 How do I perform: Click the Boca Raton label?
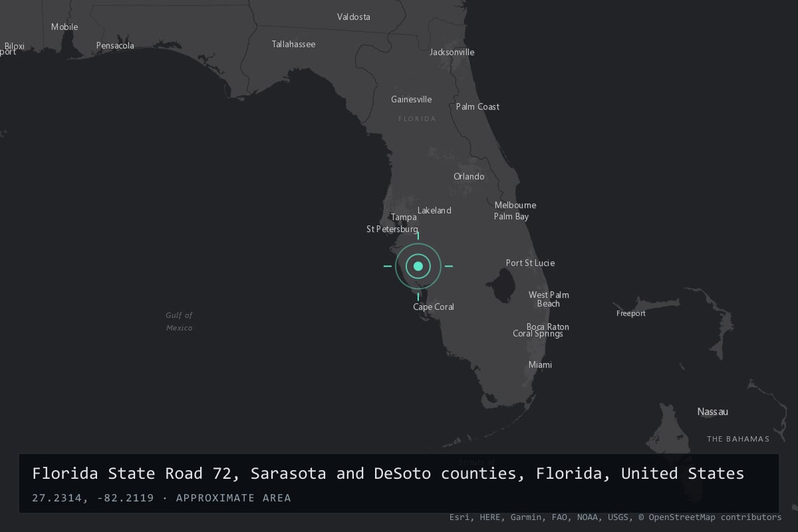(547, 327)
